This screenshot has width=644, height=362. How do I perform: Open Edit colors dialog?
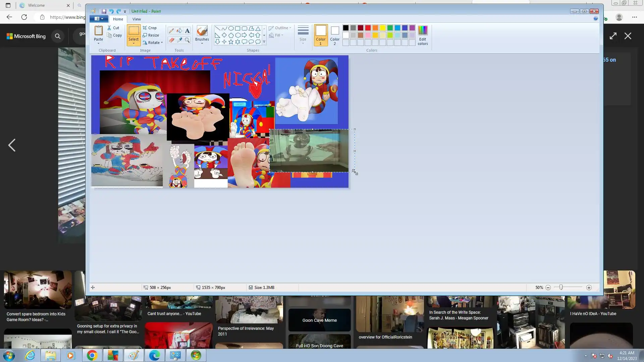[x=422, y=35]
